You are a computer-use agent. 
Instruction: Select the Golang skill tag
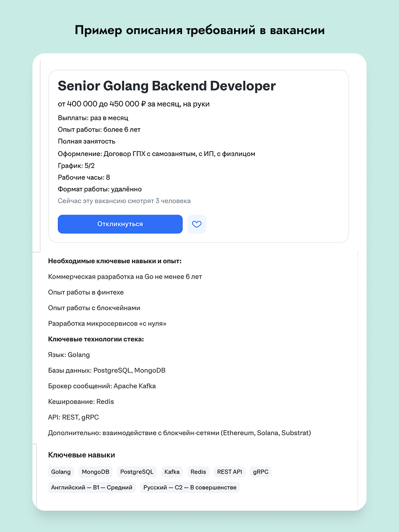[x=61, y=472]
